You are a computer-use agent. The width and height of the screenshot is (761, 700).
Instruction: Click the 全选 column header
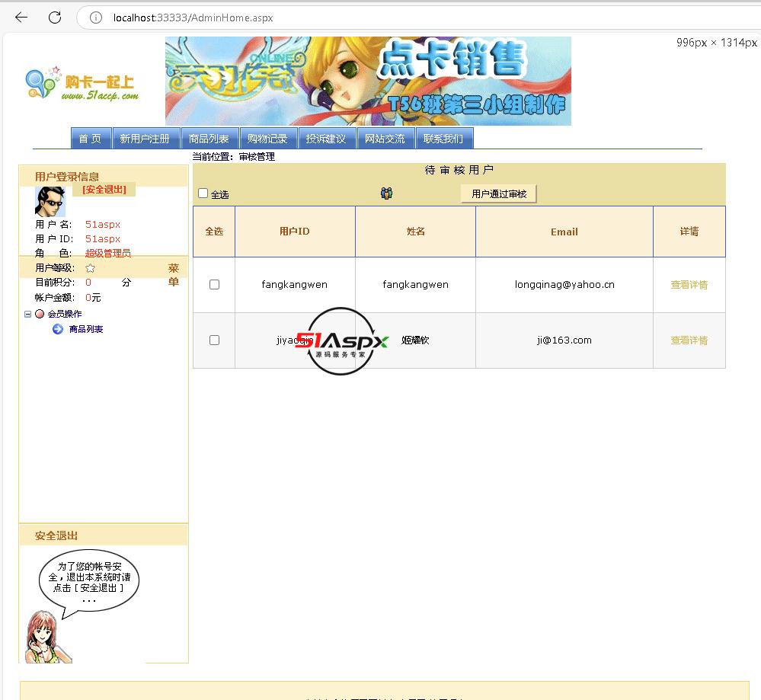pos(214,232)
